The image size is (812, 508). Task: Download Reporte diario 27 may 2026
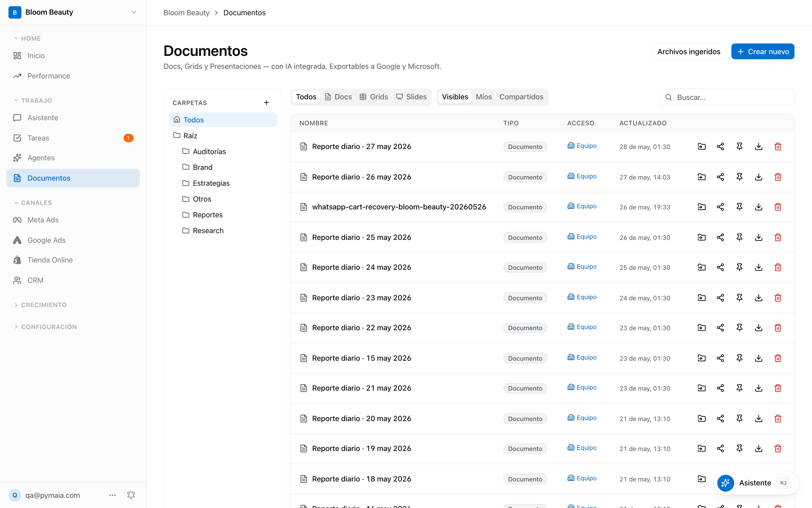tap(758, 146)
